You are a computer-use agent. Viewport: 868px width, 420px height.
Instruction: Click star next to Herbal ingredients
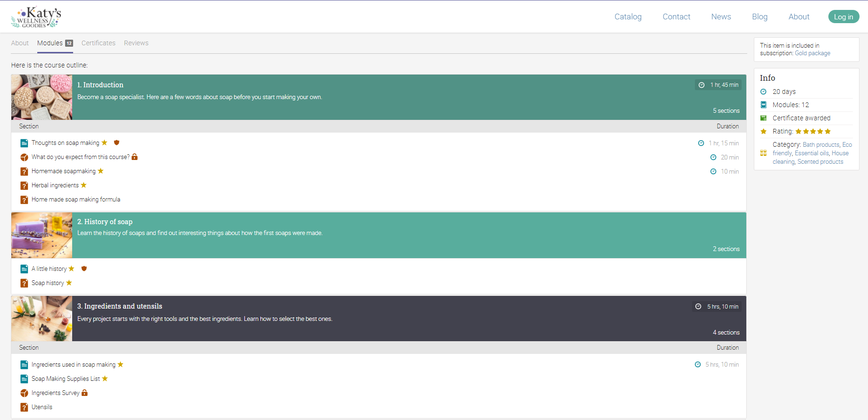(83, 185)
